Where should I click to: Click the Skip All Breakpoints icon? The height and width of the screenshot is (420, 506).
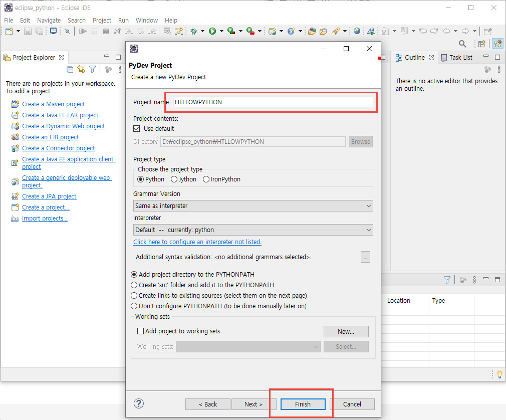[x=67, y=31]
